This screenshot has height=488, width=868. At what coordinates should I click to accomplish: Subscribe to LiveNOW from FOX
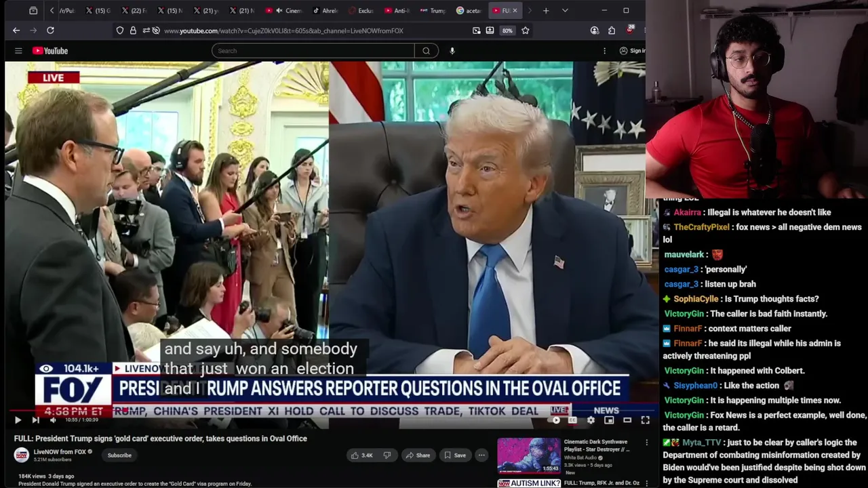(x=119, y=455)
